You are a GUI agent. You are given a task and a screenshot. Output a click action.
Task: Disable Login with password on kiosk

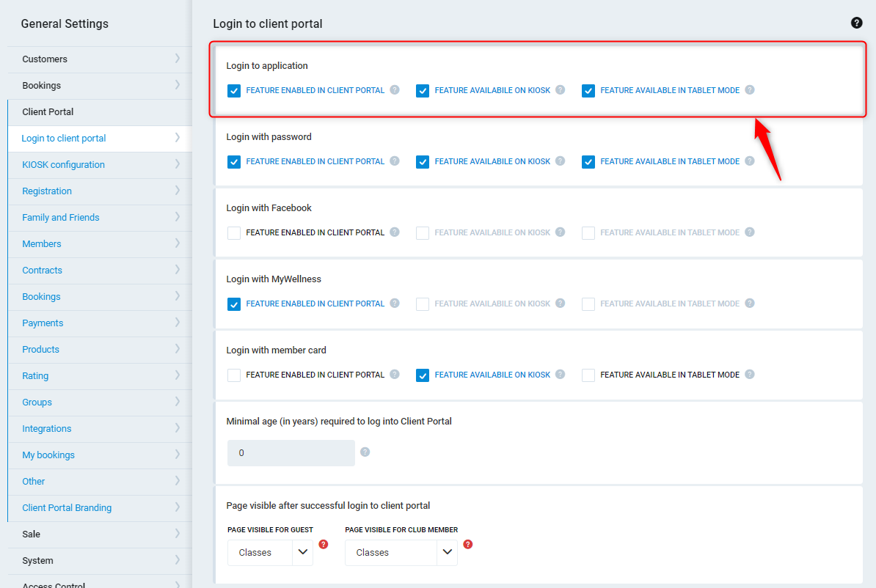click(x=423, y=162)
